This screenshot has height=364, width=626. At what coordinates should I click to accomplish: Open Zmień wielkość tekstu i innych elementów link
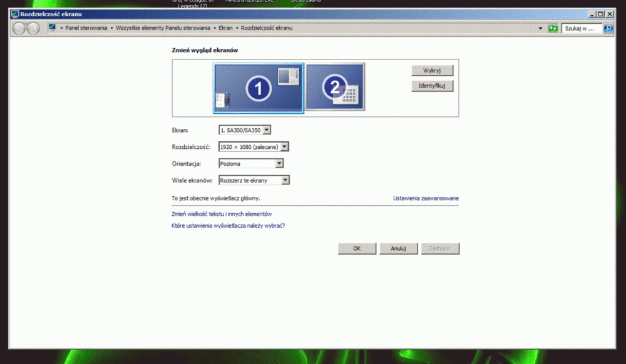[x=222, y=214]
